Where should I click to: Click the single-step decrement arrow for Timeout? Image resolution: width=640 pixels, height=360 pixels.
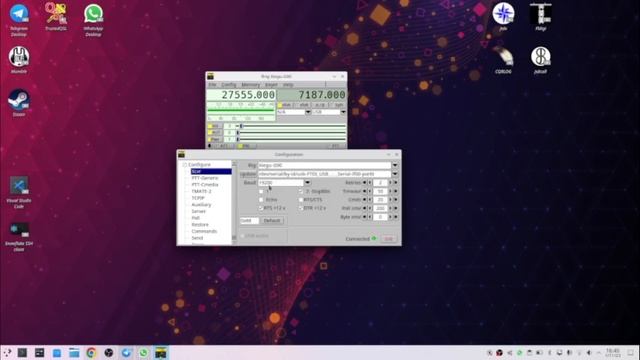[x=370, y=191]
